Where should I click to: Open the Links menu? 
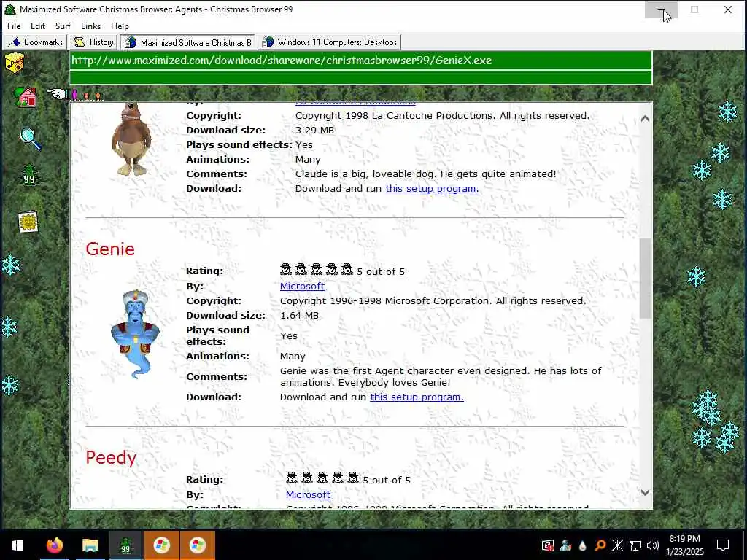click(x=90, y=26)
